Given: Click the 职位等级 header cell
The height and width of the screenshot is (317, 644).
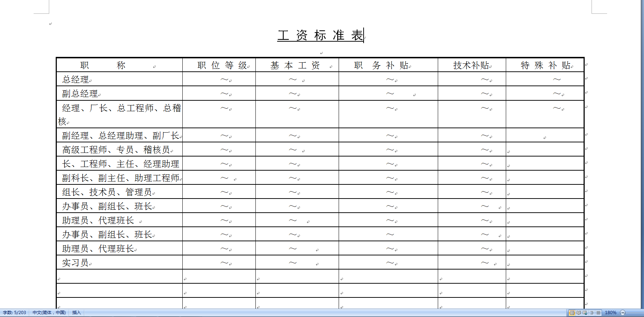Looking at the screenshot, I should 219,65.
